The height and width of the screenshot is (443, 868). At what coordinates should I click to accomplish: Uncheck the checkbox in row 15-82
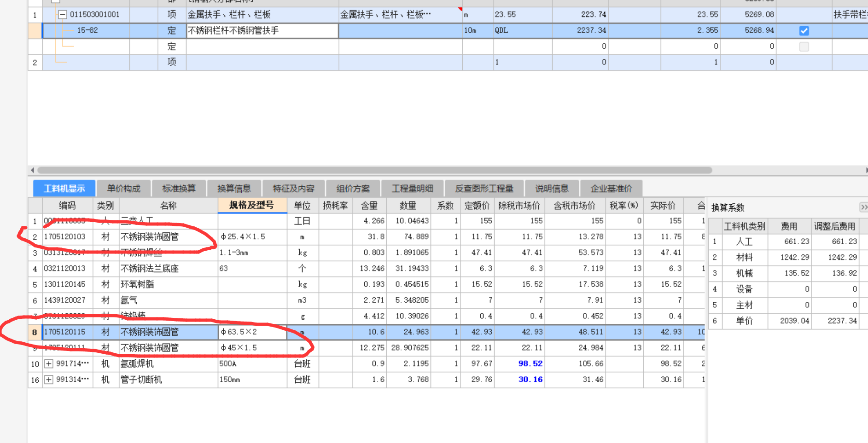[x=804, y=31]
